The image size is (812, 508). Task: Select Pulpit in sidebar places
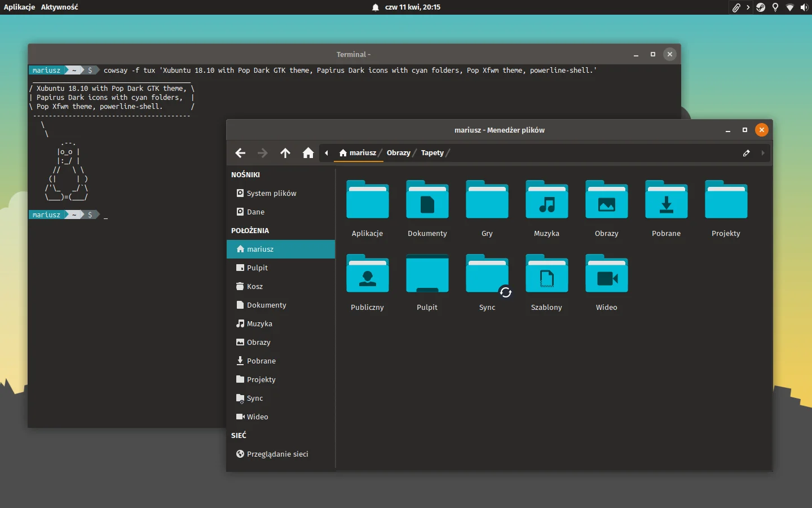pos(281,268)
